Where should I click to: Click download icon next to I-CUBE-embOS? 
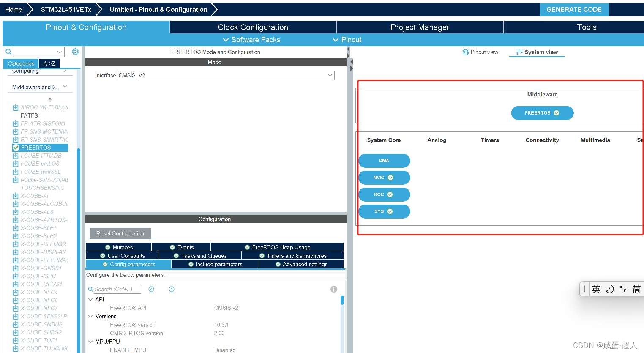[16, 164]
